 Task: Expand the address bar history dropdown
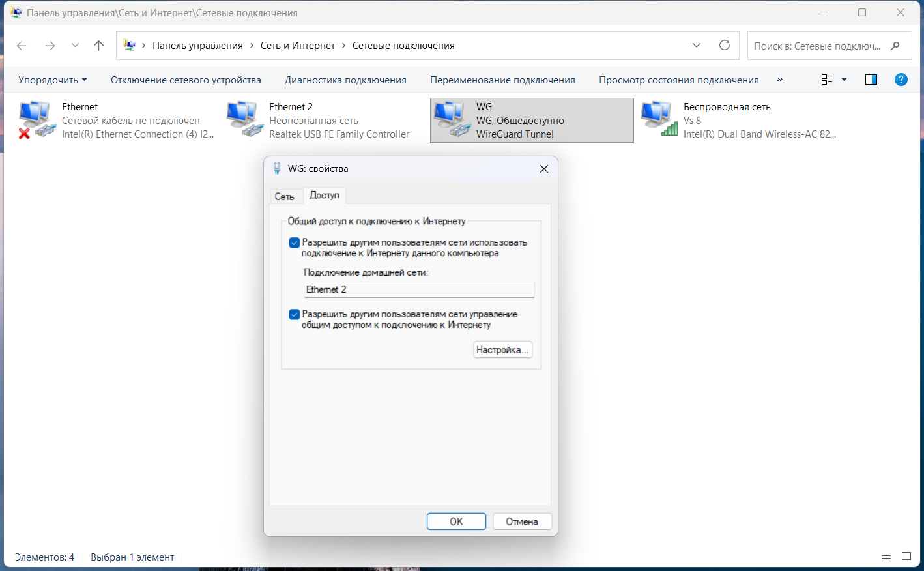tap(696, 45)
